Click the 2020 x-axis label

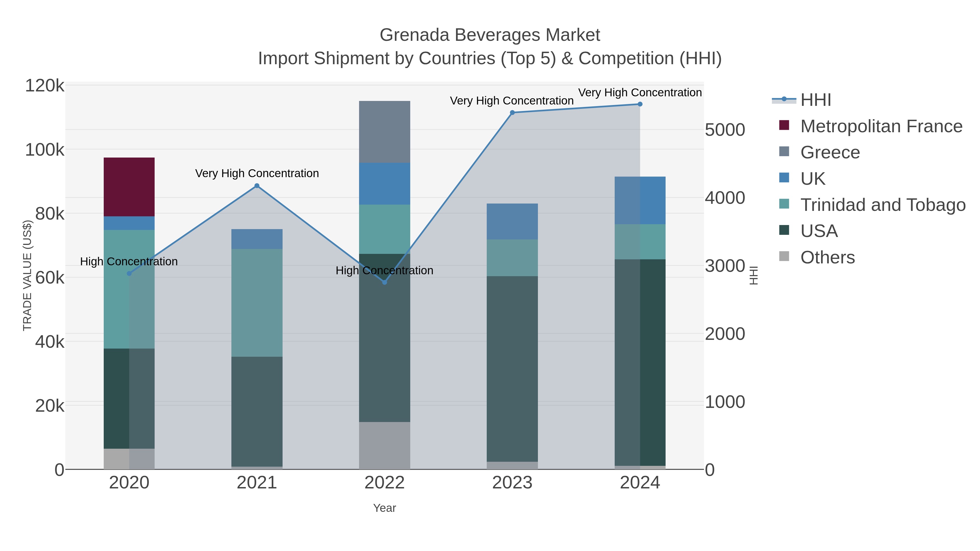[129, 483]
